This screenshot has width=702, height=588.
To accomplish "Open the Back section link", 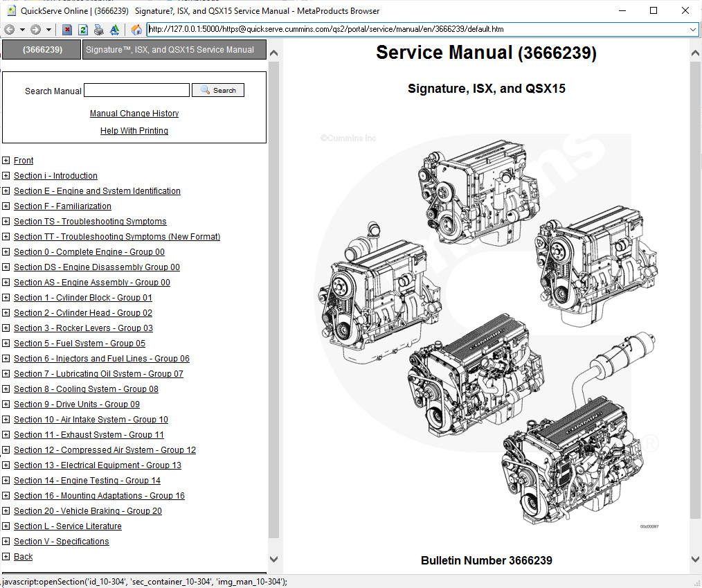I will [24, 556].
